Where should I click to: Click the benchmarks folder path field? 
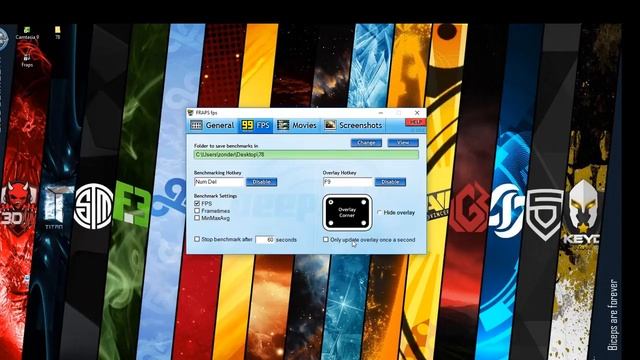pyautogui.click(x=306, y=155)
